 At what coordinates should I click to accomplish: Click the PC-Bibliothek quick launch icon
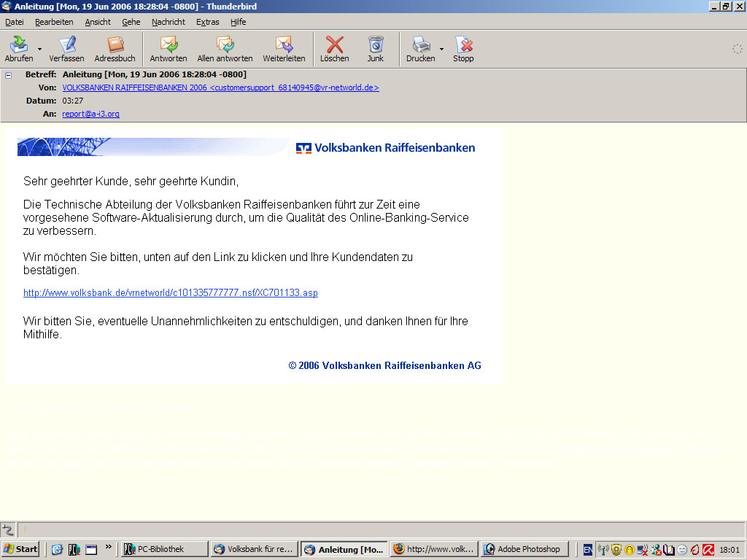pyautogui.click(x=74, y=550)
